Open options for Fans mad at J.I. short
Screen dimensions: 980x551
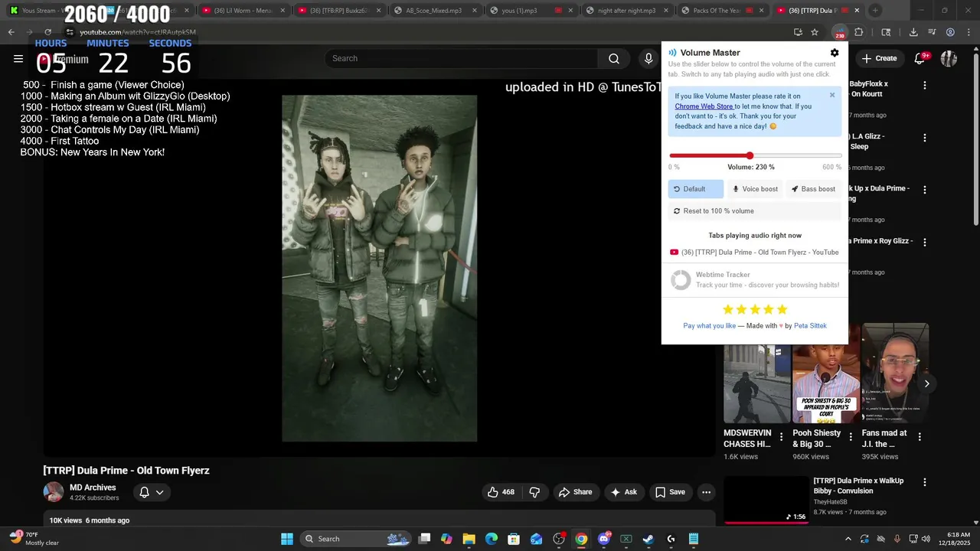point(920,437)
